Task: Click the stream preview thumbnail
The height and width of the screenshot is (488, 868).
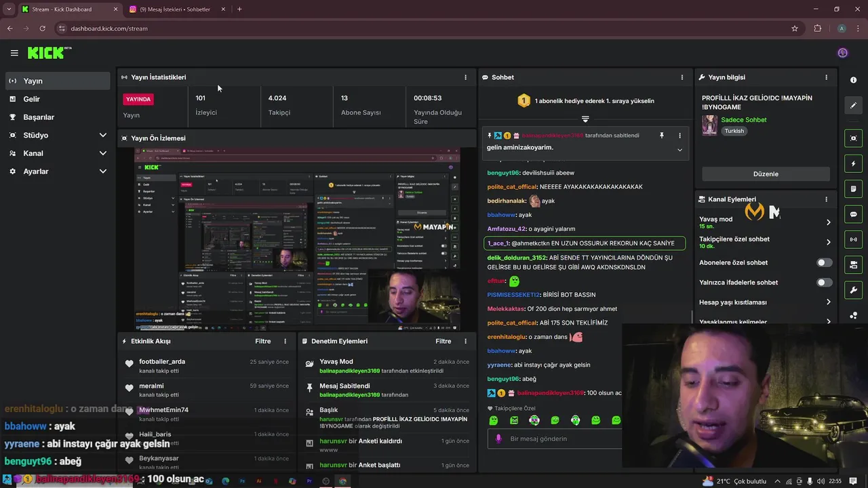Action: [297, 239]
